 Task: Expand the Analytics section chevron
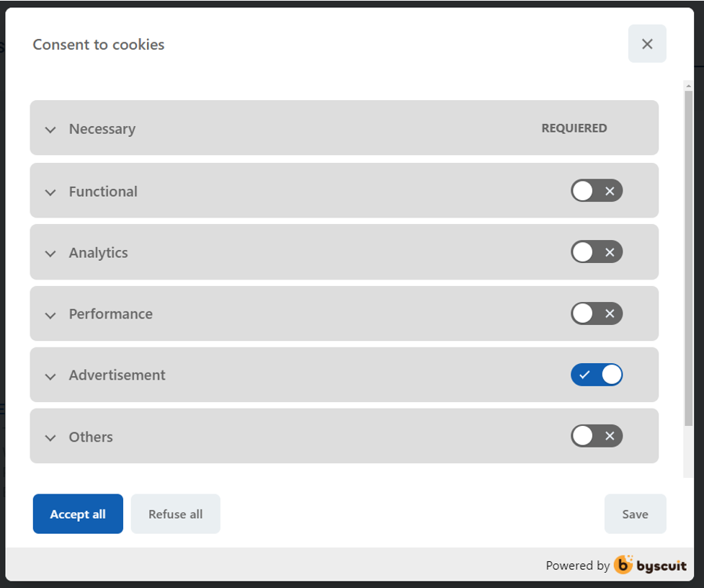(x=50, y=254)
